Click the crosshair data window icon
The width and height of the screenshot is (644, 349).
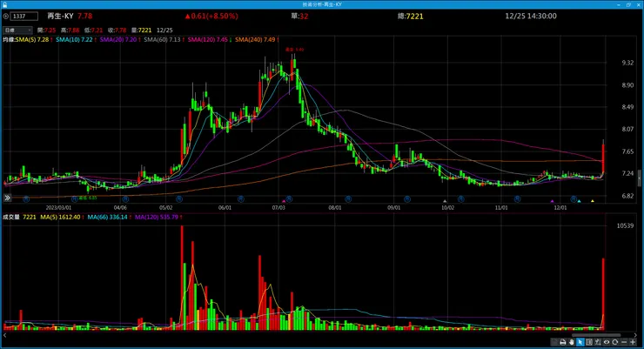point(589,342)
